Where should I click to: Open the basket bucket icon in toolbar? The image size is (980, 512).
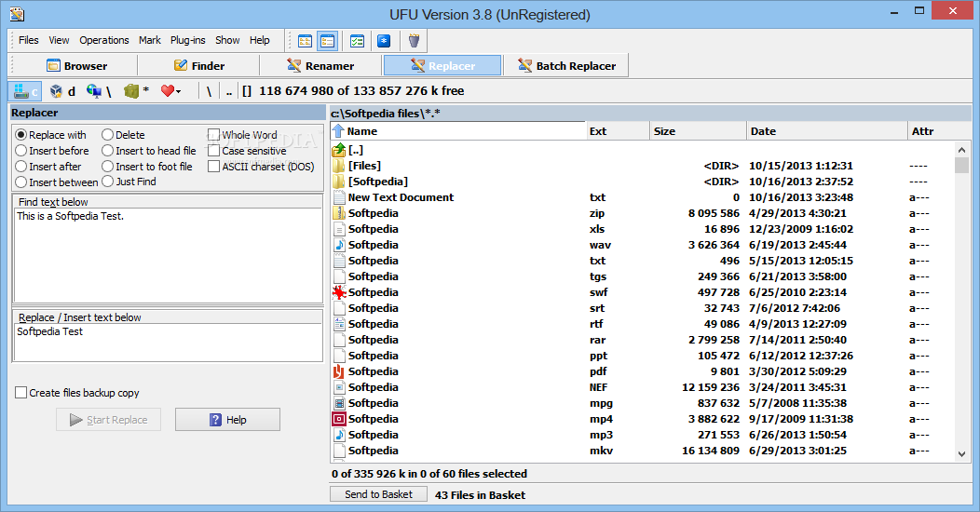[414, 41]
